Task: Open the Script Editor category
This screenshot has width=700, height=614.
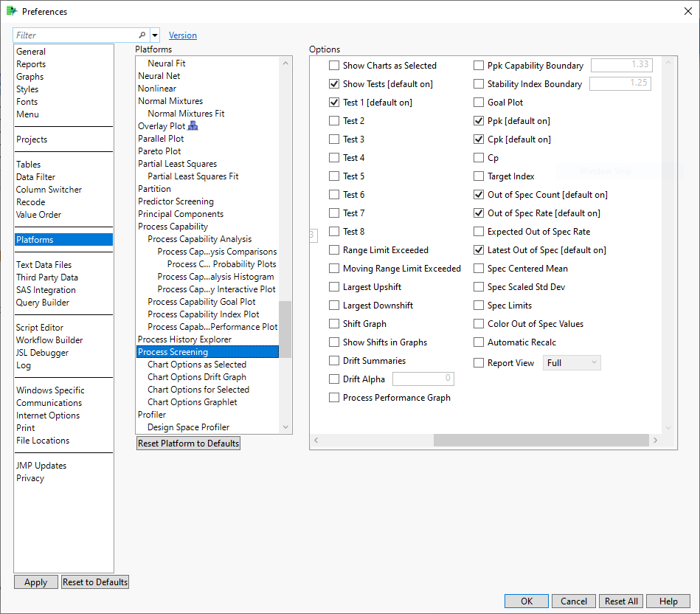Action: point(40,328)
